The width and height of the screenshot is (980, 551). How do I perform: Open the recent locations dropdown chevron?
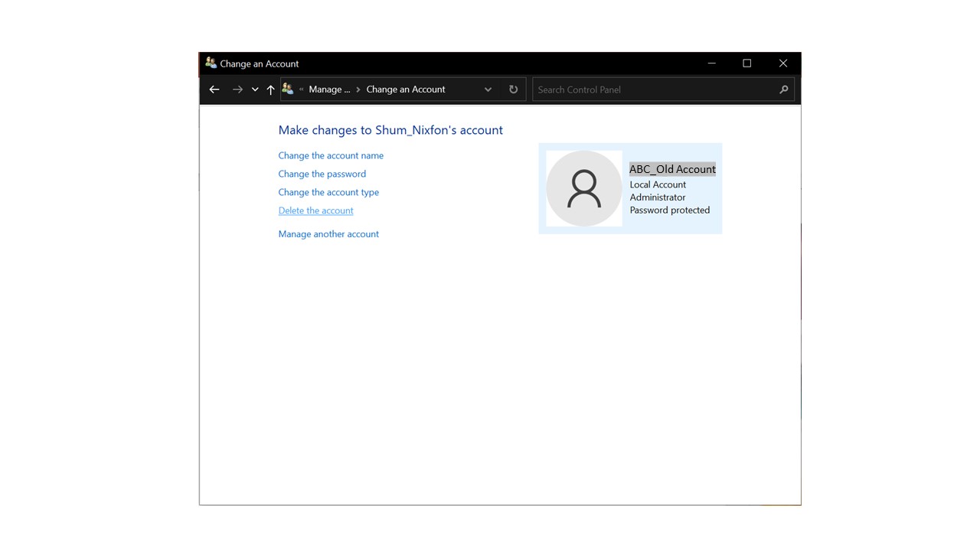[255, 90]
